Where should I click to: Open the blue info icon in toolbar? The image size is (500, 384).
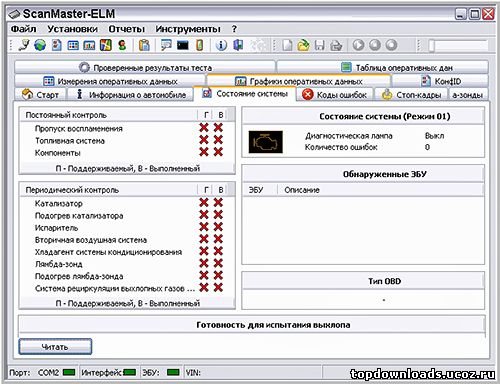(x=221, y=45)
